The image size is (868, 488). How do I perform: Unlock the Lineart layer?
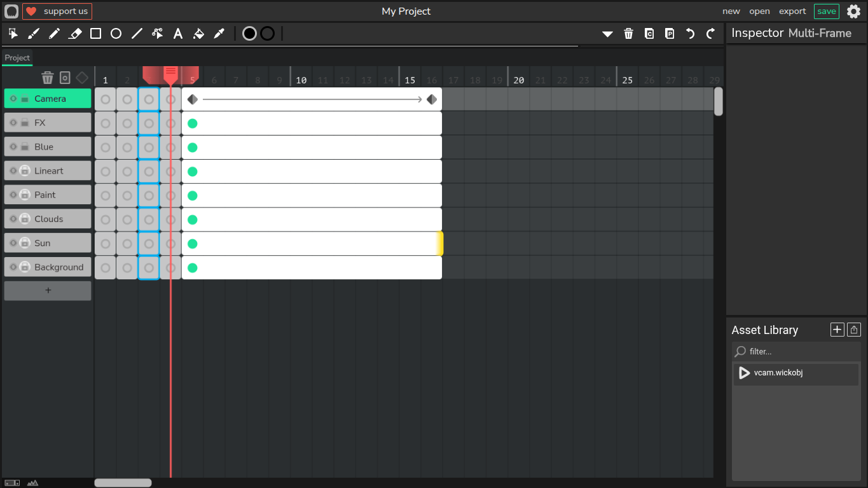pyautogui.click(x=25, y=171)
